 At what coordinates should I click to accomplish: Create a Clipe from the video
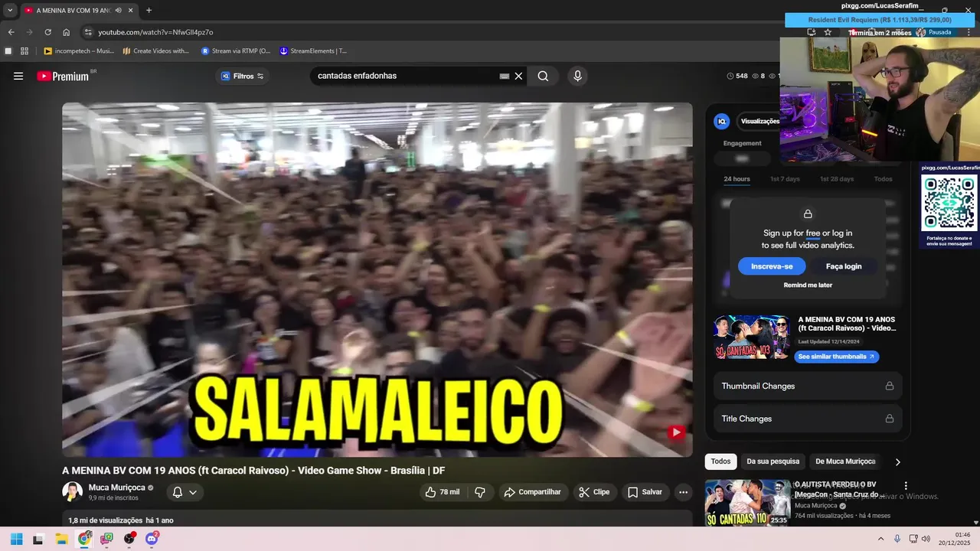[594, 492]
